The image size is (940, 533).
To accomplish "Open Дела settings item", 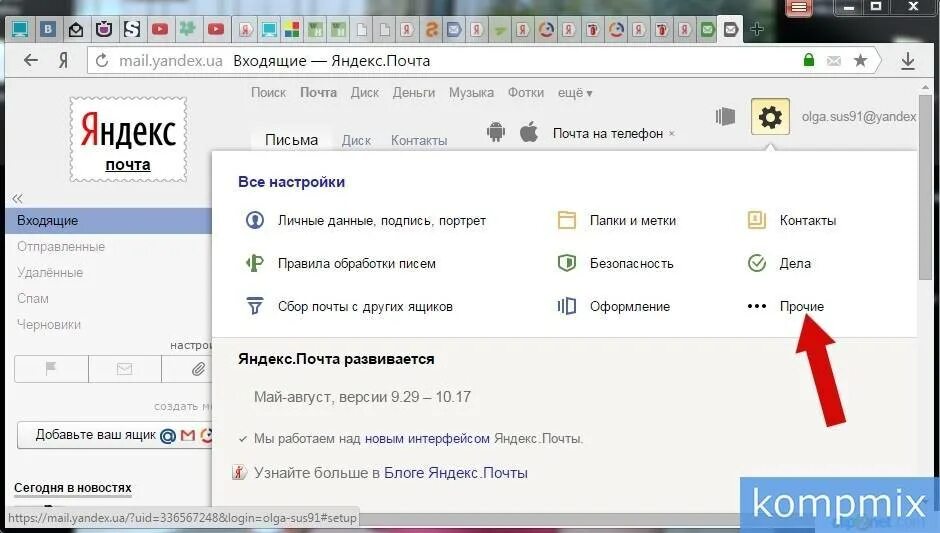I will (795, 263).
